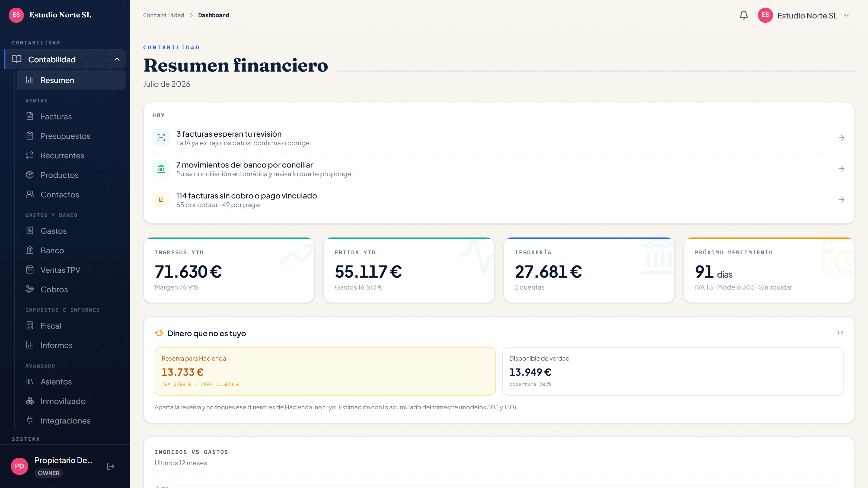The height and width of the screenshot is (488, 868).
Task: Click the OWNER role badge
Action: [49, 473]
